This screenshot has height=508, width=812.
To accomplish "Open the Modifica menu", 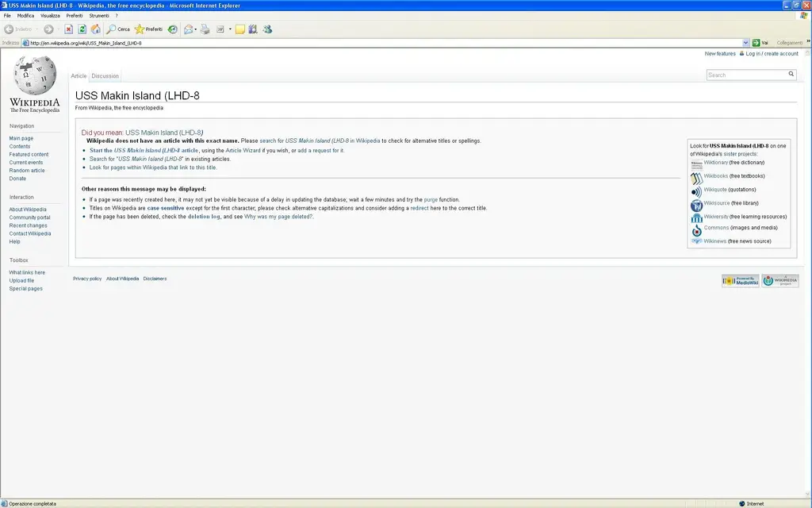I will [x=25, y=16].
